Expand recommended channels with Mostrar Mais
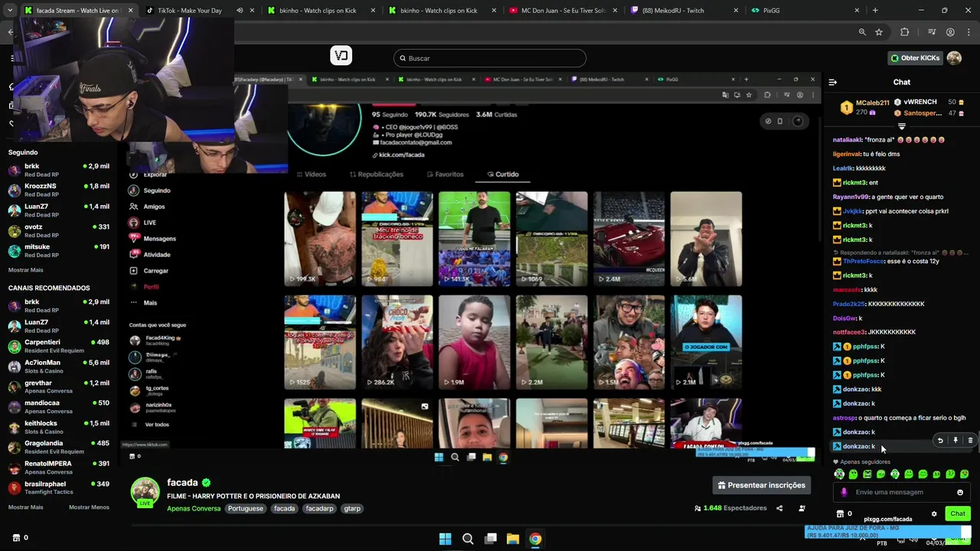This screenshot has height=551, width=980. click(x=26, y=507)
